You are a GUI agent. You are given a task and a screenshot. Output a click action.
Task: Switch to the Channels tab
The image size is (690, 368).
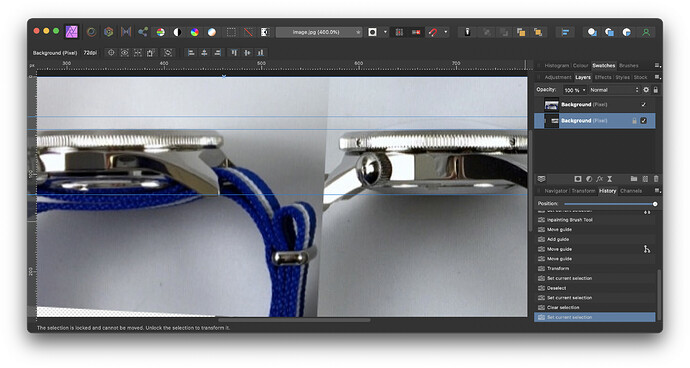tap(631, 191)
